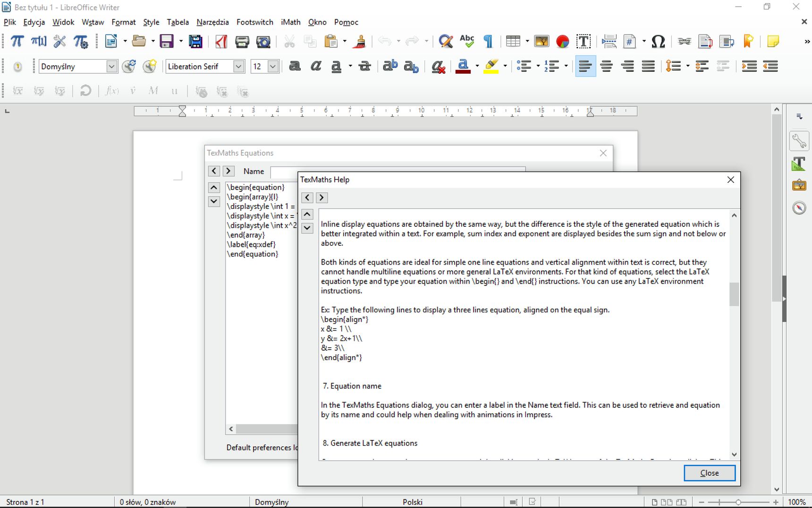Open highlighting color dropdown arrow

tap(505, 67)
